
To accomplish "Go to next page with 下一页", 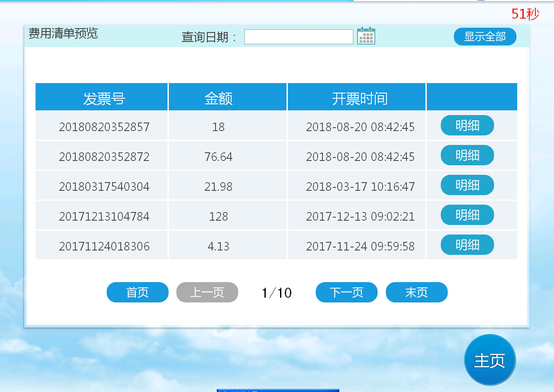I will coord(346,292).
